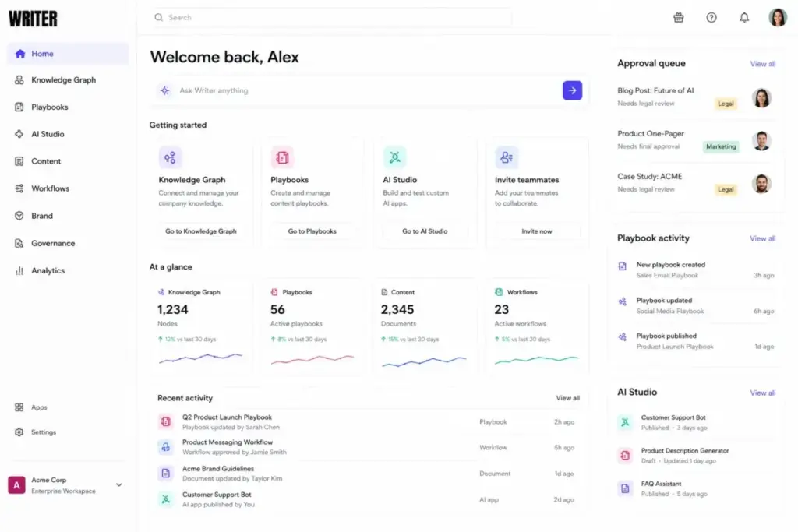Click the Marketing tag on Product One-Pager
798x532 pixels.
pos(721,146)
